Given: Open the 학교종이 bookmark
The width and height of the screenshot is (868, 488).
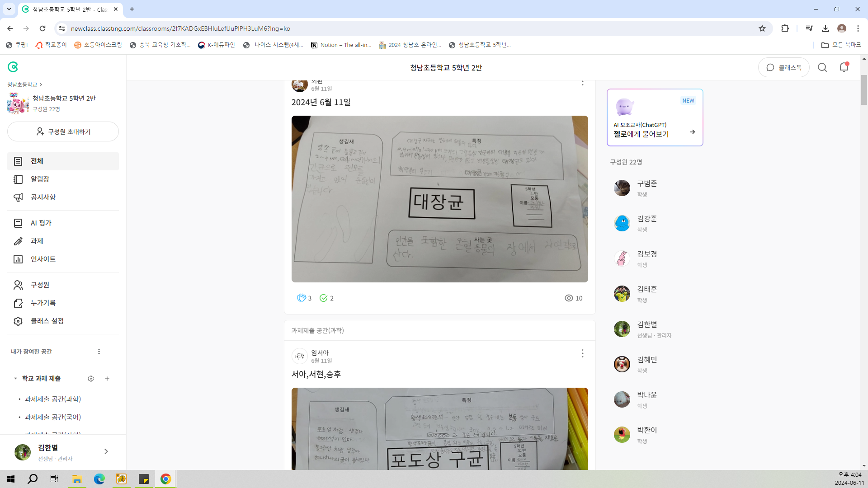Looking at the screenshot, I should pos(51,45).
